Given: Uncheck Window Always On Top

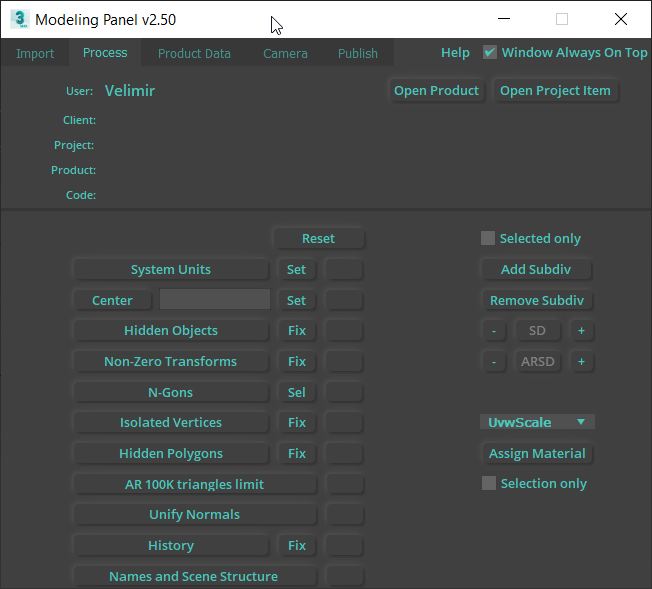Looking at the screenshot, I should tap(489, 52).
